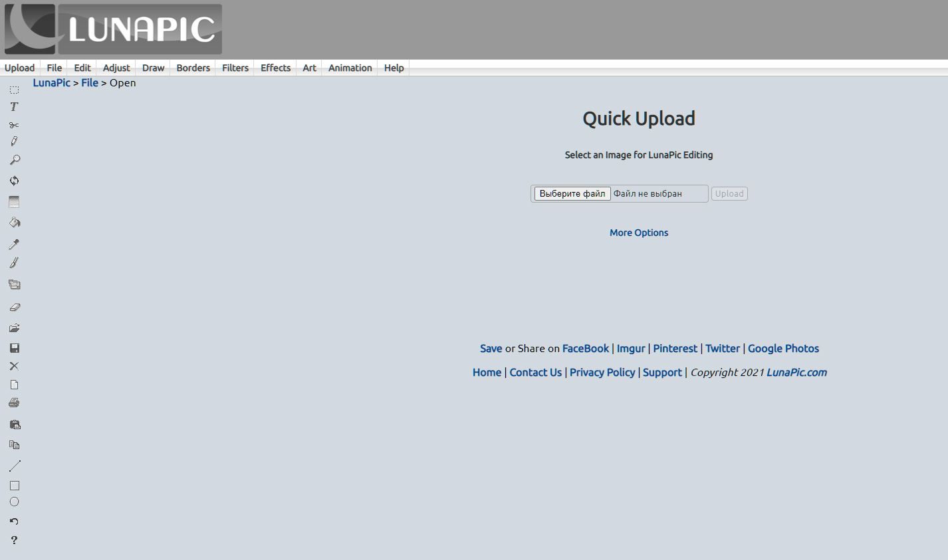This screenshot has height=560, width=948.
Task: Open the Privacy Policy link
Action: coord(602,372)
